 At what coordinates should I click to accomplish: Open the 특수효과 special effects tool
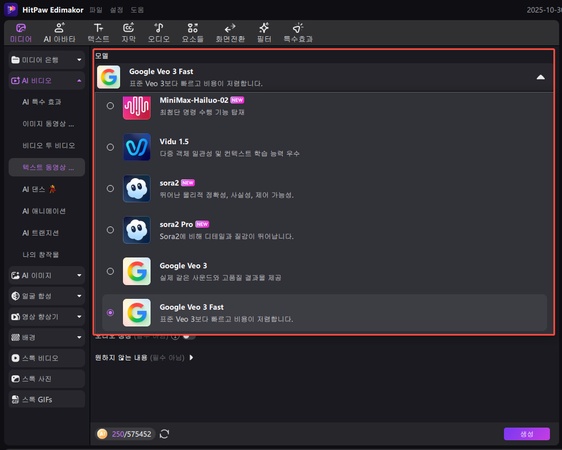[x=298, y=33]
